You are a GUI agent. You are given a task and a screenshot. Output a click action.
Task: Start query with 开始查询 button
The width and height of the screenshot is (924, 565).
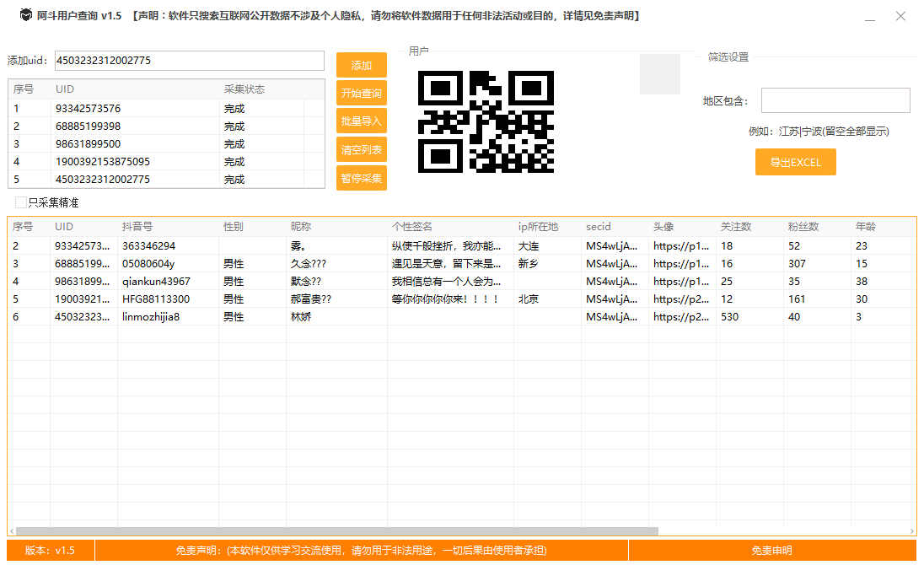[361, 93]
